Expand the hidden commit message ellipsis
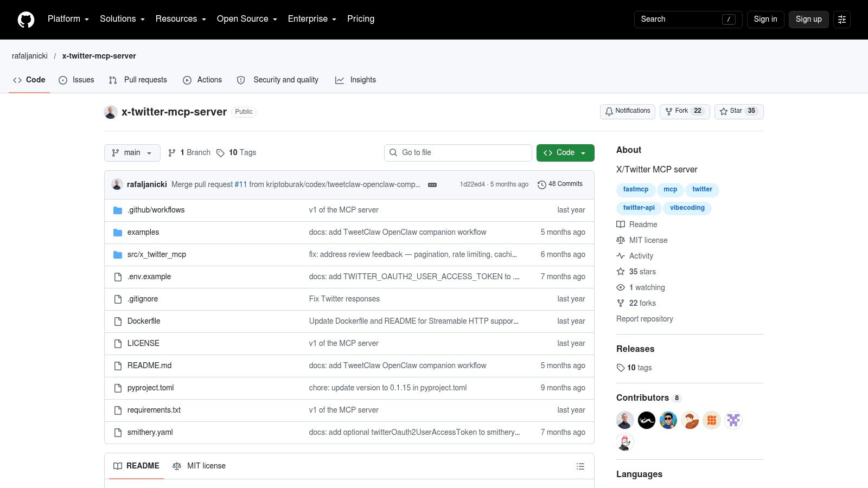This screenshot has width=868, height=488. tap(432, 185)
